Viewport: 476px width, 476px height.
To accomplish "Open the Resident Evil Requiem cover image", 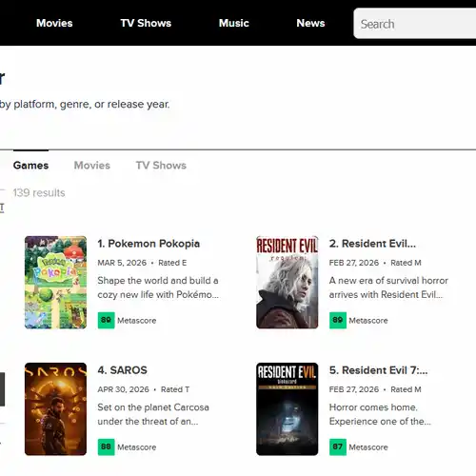I will (x=288, y=282).
